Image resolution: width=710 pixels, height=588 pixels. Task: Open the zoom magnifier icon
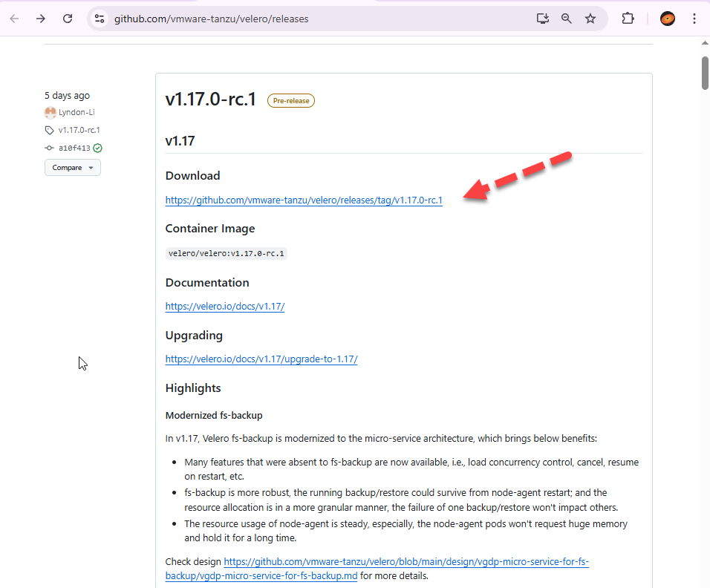pyautogui.click(x=567, y=19)
